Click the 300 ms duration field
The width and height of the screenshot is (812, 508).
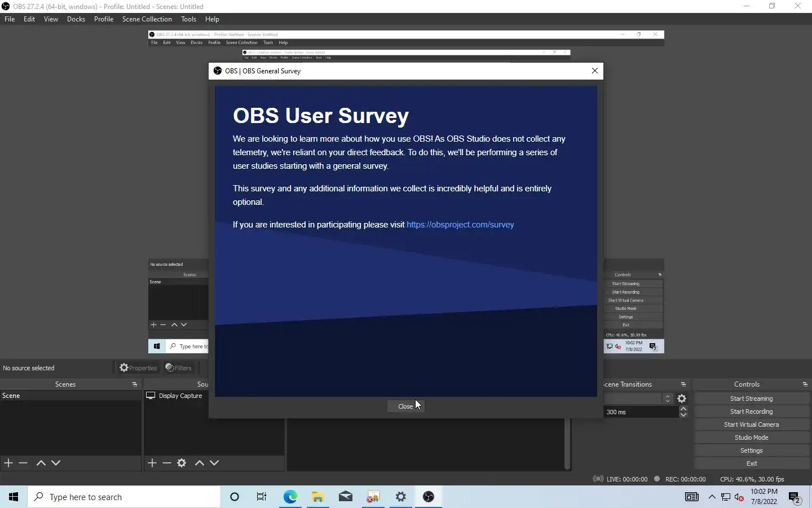click(641, 412)
